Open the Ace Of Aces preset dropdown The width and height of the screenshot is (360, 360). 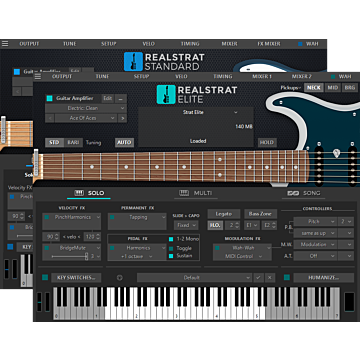[x=86, y=118]
